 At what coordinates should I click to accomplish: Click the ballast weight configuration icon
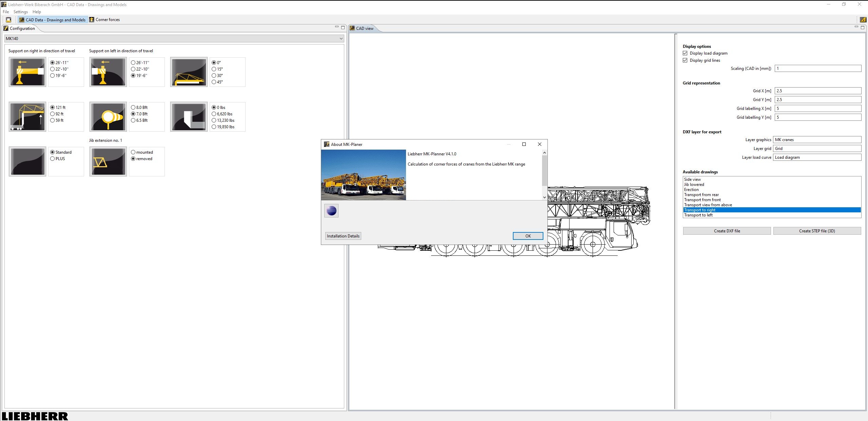click(x=189, y=116)
